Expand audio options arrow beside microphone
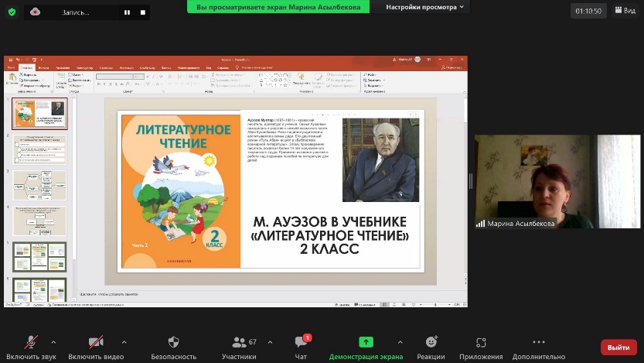The image size is (644, 363). coord(53,341)
